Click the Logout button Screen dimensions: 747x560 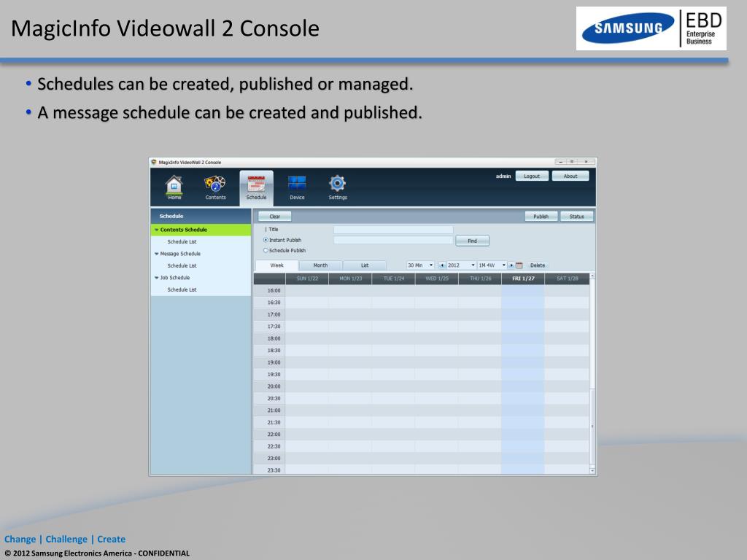[532, 176]
